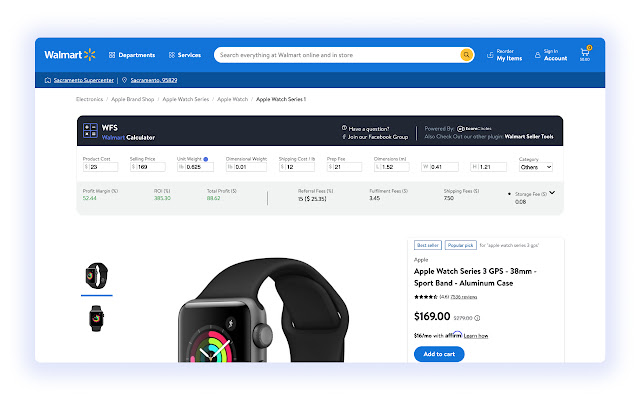Open Reorder My Items
Viewport: 640px width, 400px height.
tap(504, 55)
